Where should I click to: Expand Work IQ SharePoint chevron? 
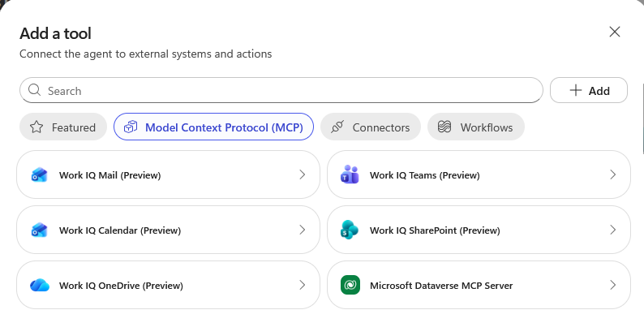[613, 230]
